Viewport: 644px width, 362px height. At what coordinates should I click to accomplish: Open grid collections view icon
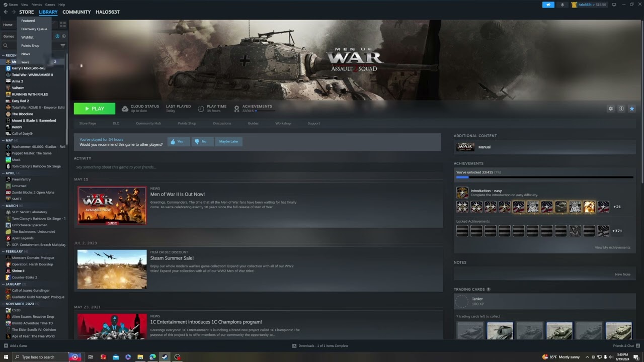(63, 24)
